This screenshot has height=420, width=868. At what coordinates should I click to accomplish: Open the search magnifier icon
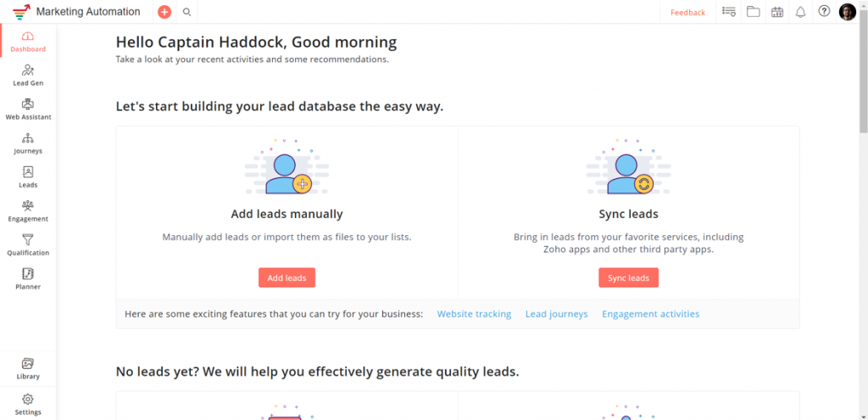pyautogui.click(x=187, y=12)
